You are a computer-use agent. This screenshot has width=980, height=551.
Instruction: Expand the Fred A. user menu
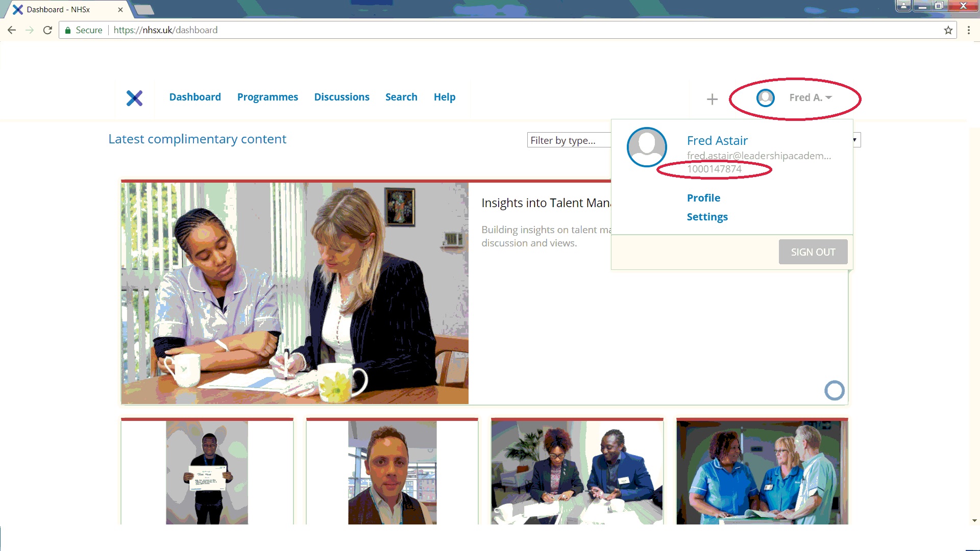click(x=811, y=97)
